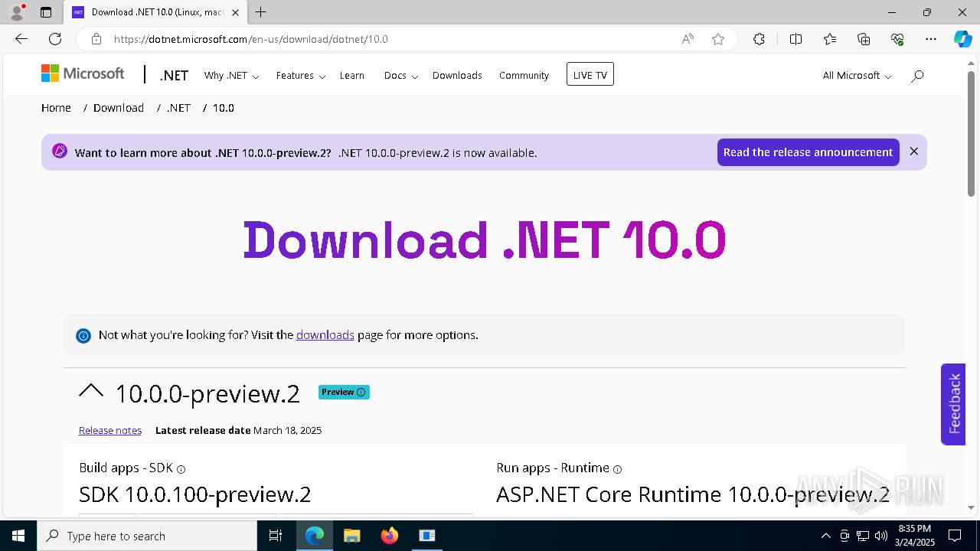Open the tab actions menu icon
This screenshot has height=551, width=980.
coord(46,12)
